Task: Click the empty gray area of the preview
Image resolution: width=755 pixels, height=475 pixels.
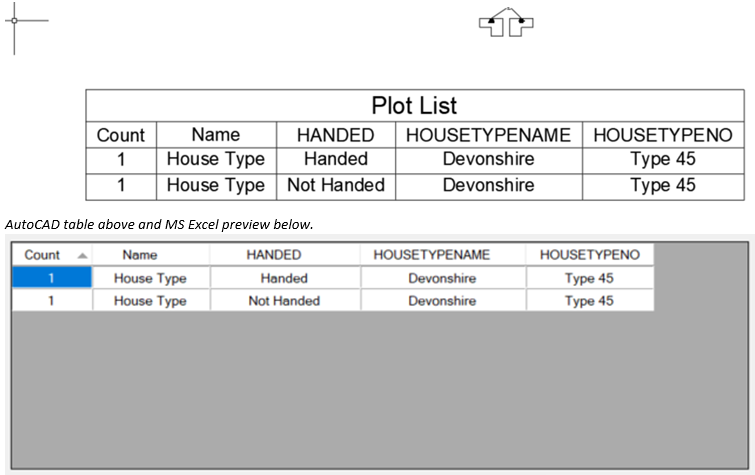Action: tap(379, 390)
